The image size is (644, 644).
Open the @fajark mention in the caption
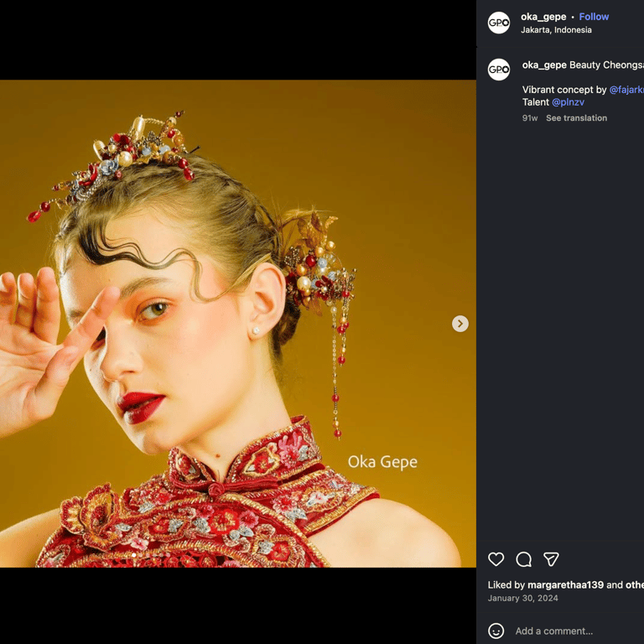click(x=626, y=90)
